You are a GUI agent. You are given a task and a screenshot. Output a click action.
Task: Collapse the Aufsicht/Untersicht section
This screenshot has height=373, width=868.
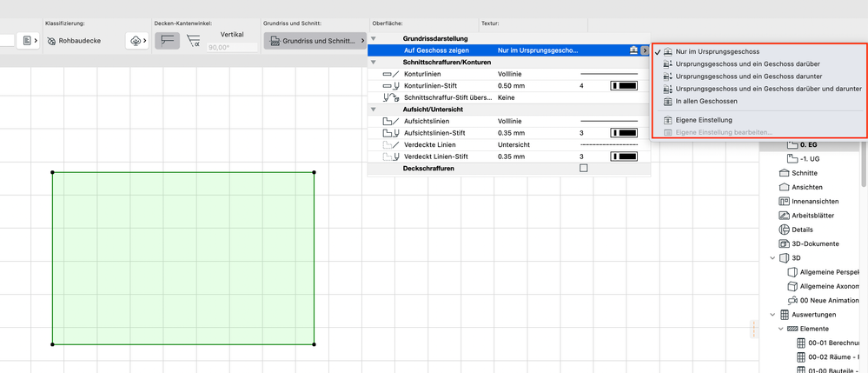(374, 110)
